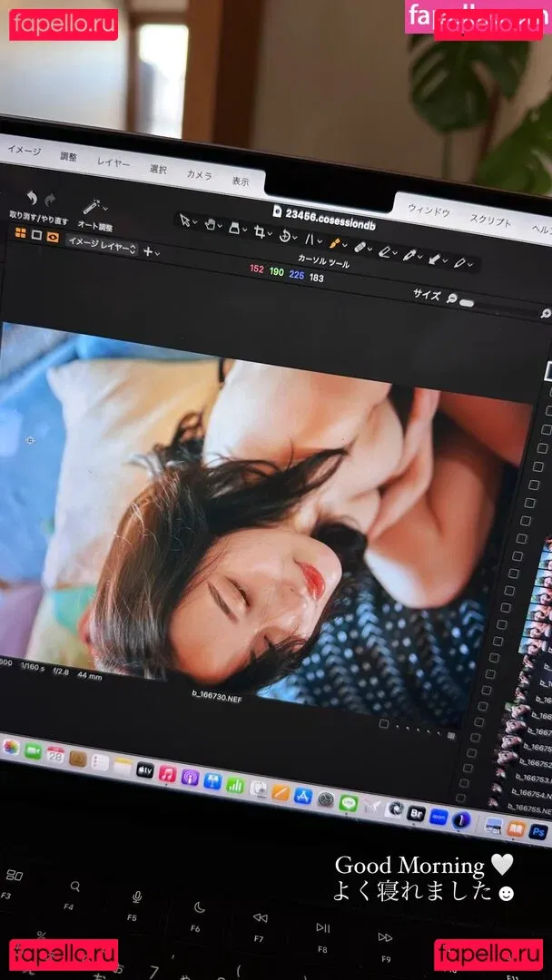
Task: Click the 取り消す/やり直す label
Action: pos(39,217)
